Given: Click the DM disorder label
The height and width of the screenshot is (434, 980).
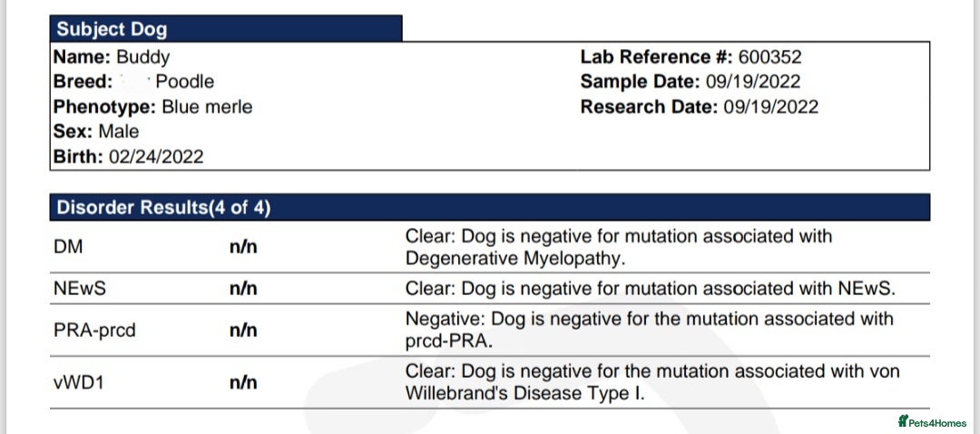Looking at the screenshot, I should coord(67,247).
